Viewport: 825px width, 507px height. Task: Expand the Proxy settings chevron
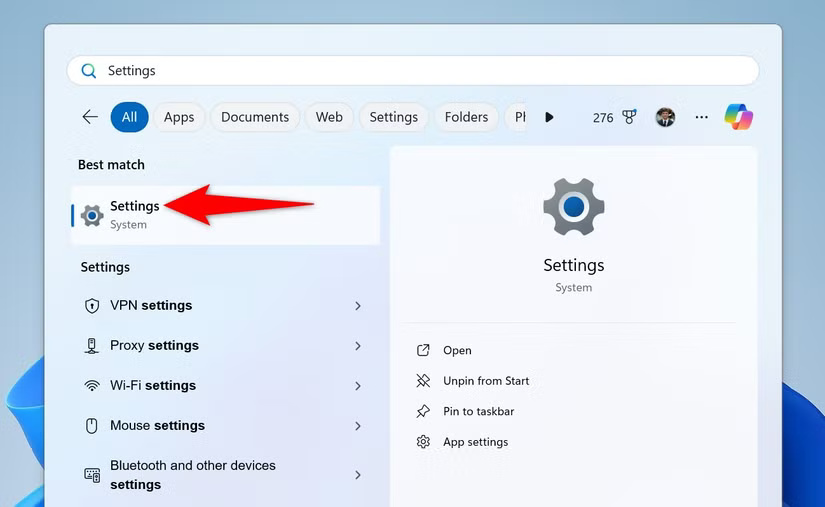(x=358, y=346)
